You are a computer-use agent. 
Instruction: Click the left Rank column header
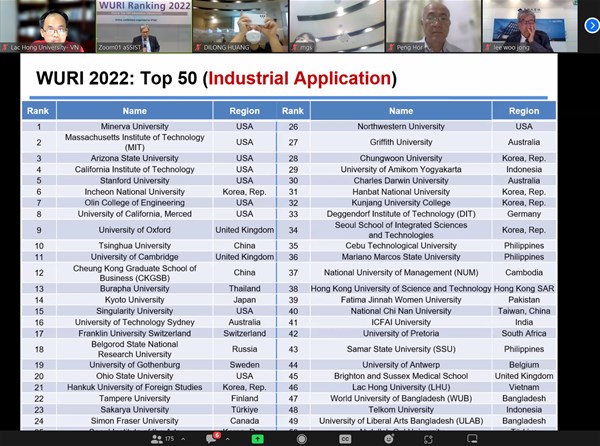(x=39, y=111)
